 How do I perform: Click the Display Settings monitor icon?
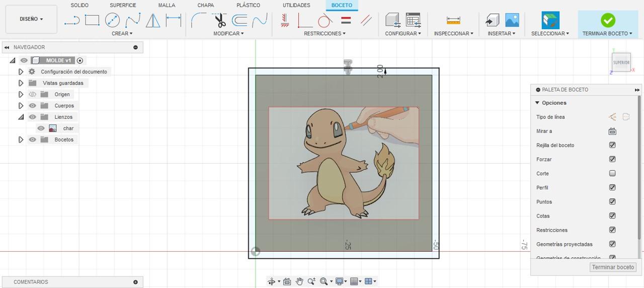[x=340, y=281]
